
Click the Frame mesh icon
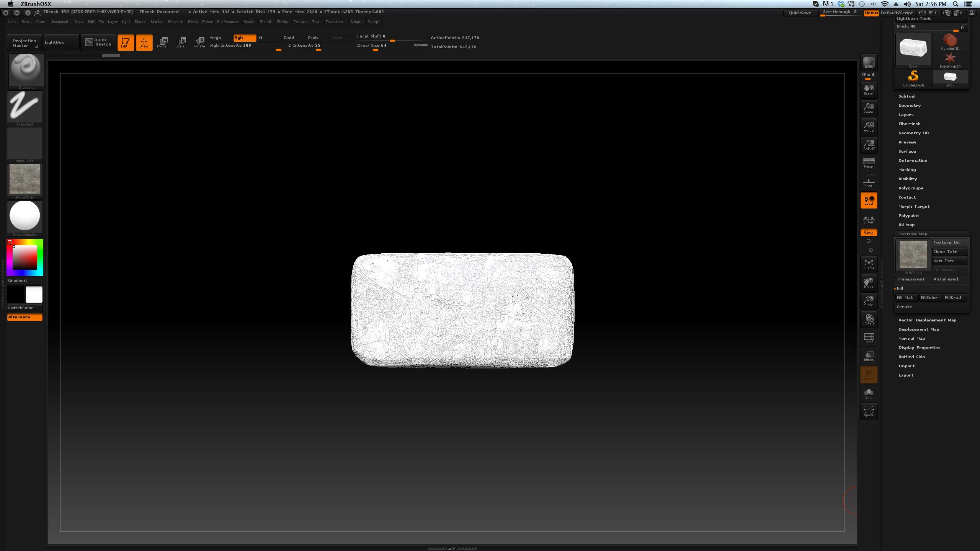(869, 264)
